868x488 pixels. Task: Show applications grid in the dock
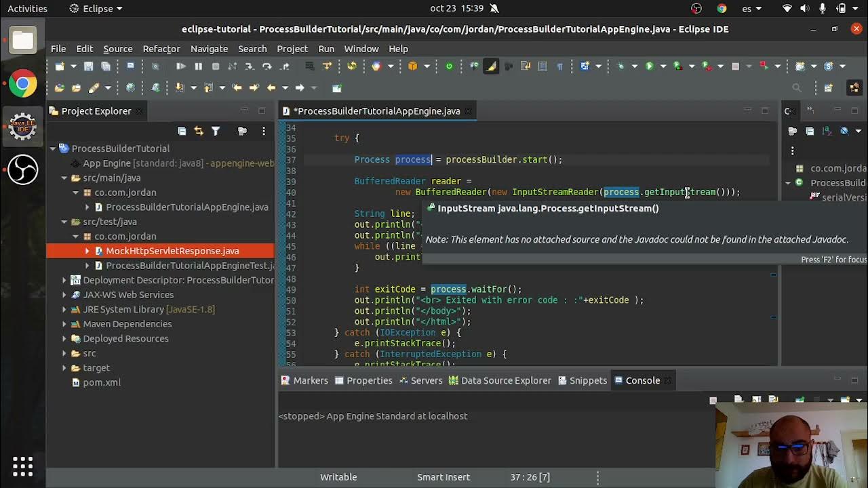pyautogui.click(x=22, y=466)
